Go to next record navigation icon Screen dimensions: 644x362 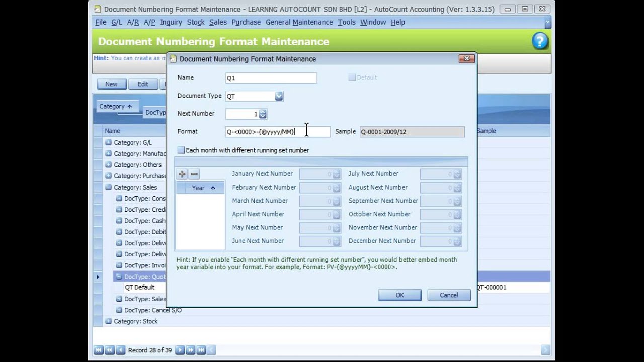(x=180, y=350)
